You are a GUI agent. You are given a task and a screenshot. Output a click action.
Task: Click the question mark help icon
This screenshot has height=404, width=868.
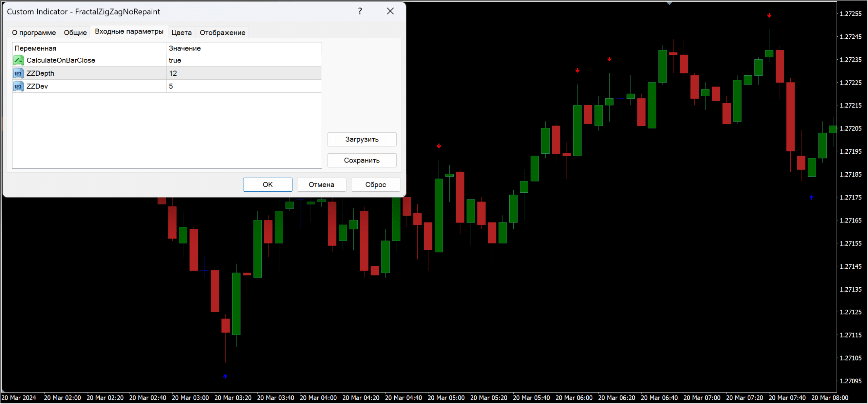360,11
